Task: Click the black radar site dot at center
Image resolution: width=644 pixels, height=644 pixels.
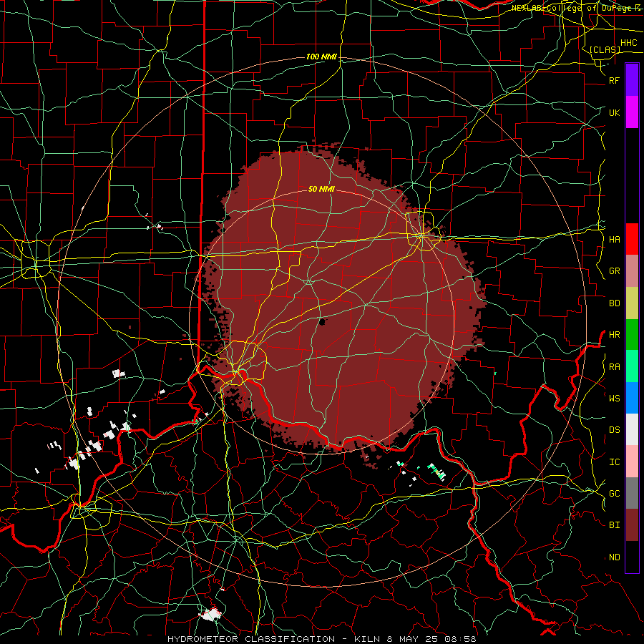Action: (x=322, y=321)
